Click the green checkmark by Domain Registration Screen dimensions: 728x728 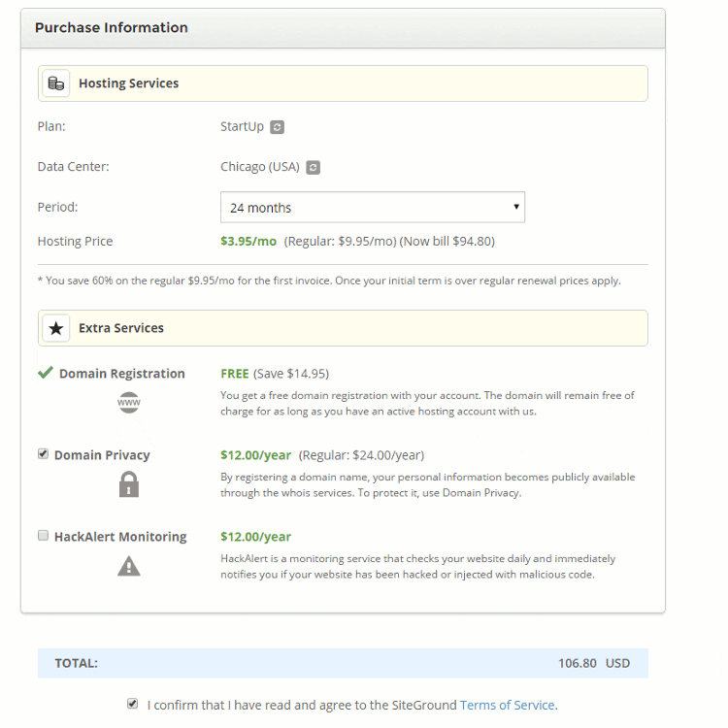(x=46, y=373)
